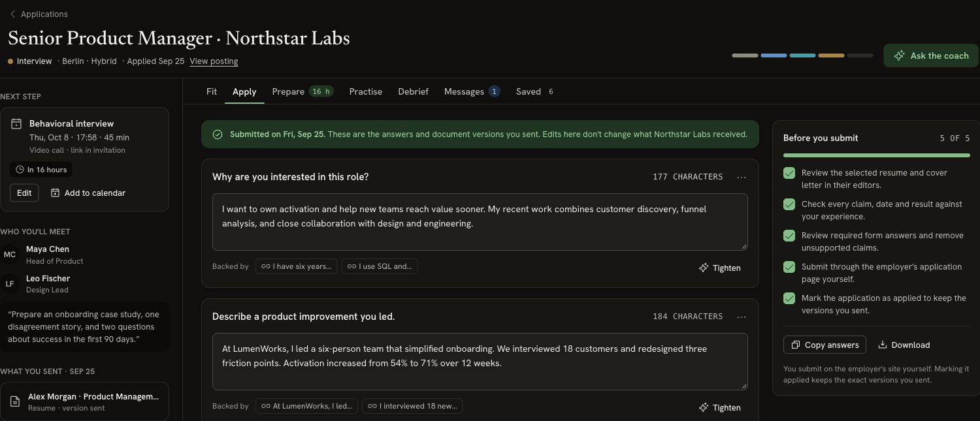Click the calendar icon beside Behavioral interview
The image size is (980, 421).
point(16,123)
